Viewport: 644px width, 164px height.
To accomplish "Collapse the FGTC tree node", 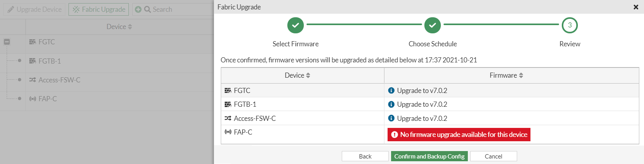I will coord(7,42).
